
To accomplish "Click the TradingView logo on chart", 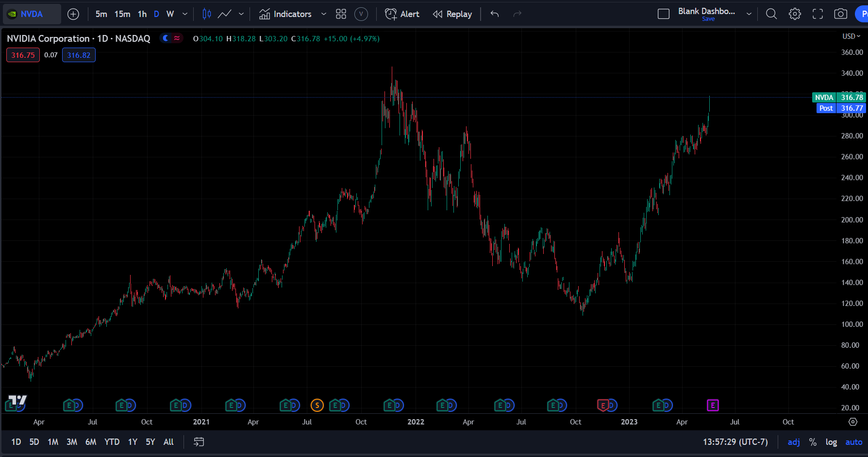I will coord(17,401).
